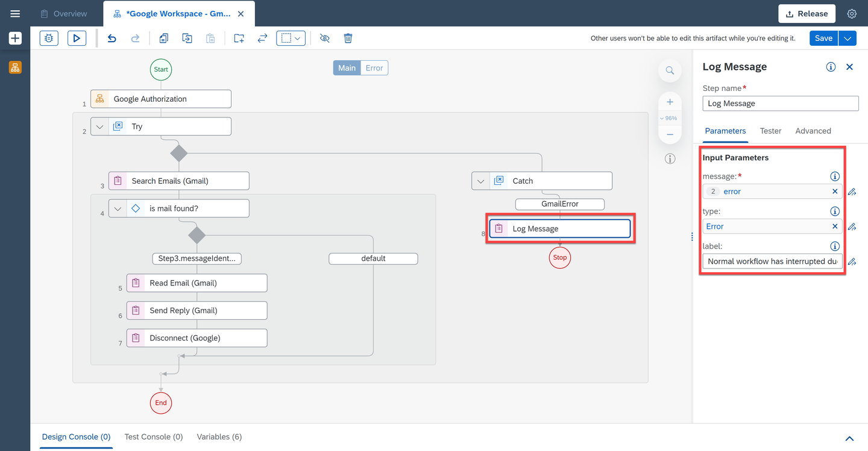
Task: Click the debug bug icon in toolbar
Action: click(x=49, y=38)
